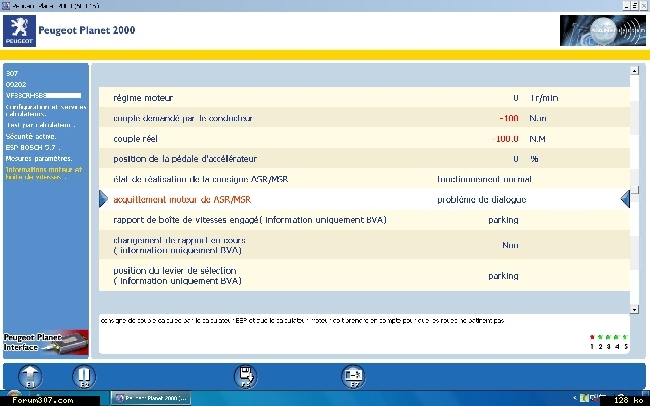Click the parameter list scrollbar thumb
This screenshot has width=650, height=406.
click(634, 191)
